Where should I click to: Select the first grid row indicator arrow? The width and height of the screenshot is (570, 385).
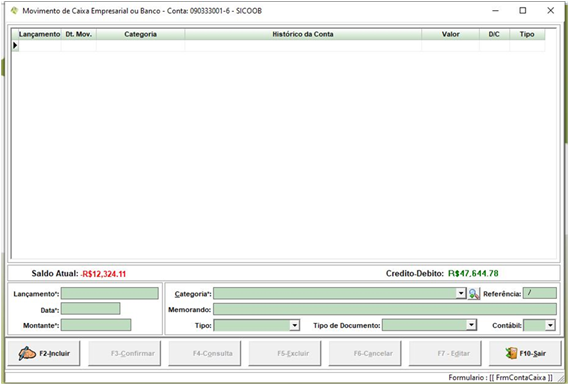[15, 45]
